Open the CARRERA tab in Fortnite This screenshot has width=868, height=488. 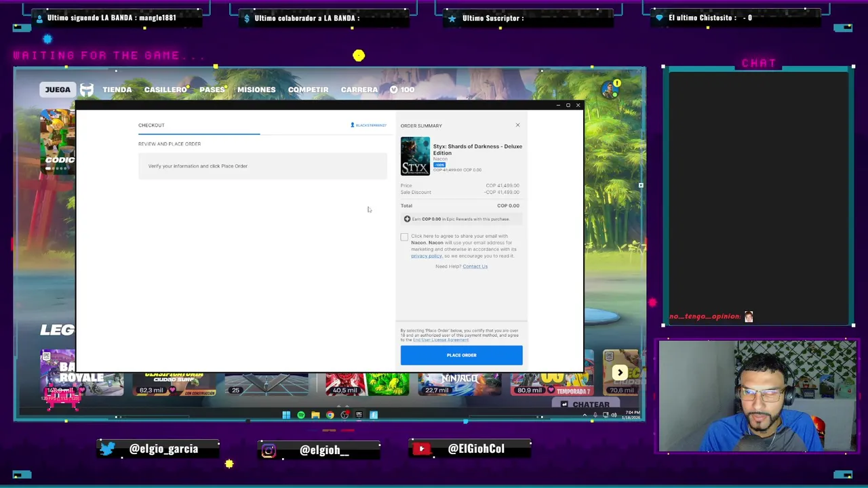point(359,89)
